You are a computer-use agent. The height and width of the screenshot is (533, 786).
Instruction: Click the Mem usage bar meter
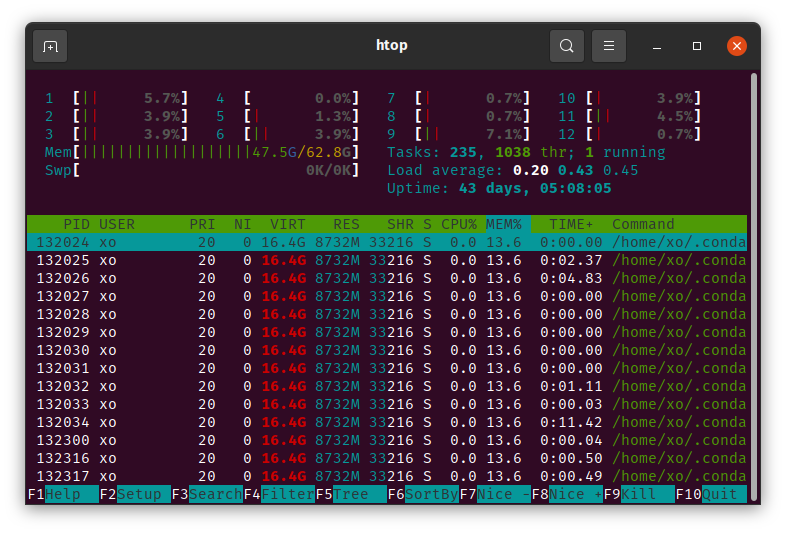(202, 152)
